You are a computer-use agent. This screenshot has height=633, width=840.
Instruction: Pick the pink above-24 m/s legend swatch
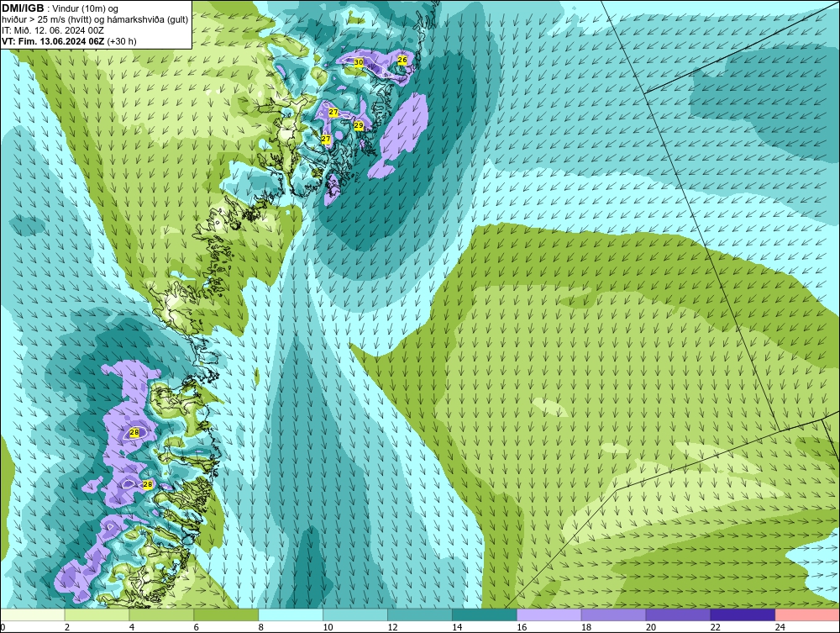click(x=807, y=615)
